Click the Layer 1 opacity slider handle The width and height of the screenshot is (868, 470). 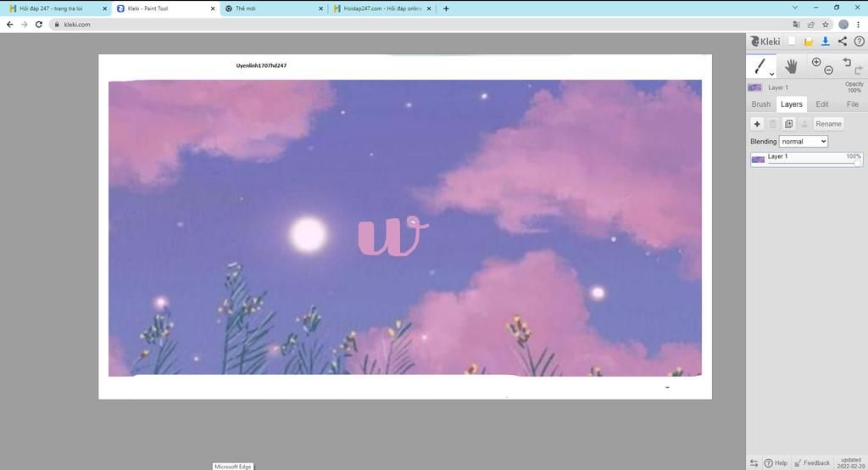858,162
